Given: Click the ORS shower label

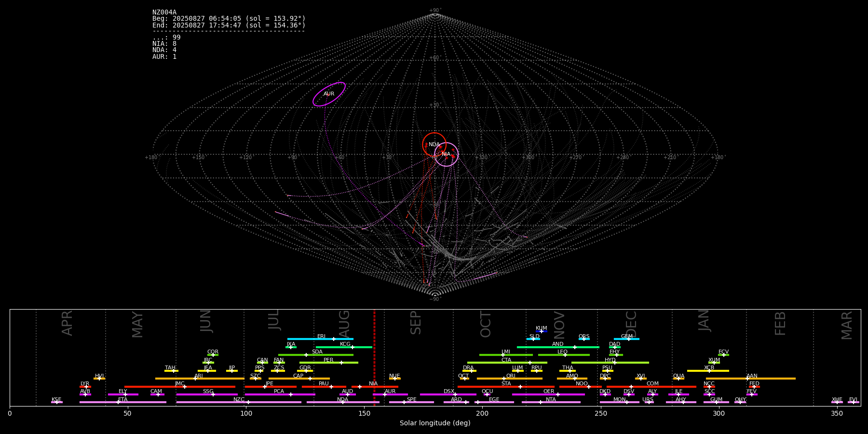Looking at the screenshot, I should click(x=584, y=337).
